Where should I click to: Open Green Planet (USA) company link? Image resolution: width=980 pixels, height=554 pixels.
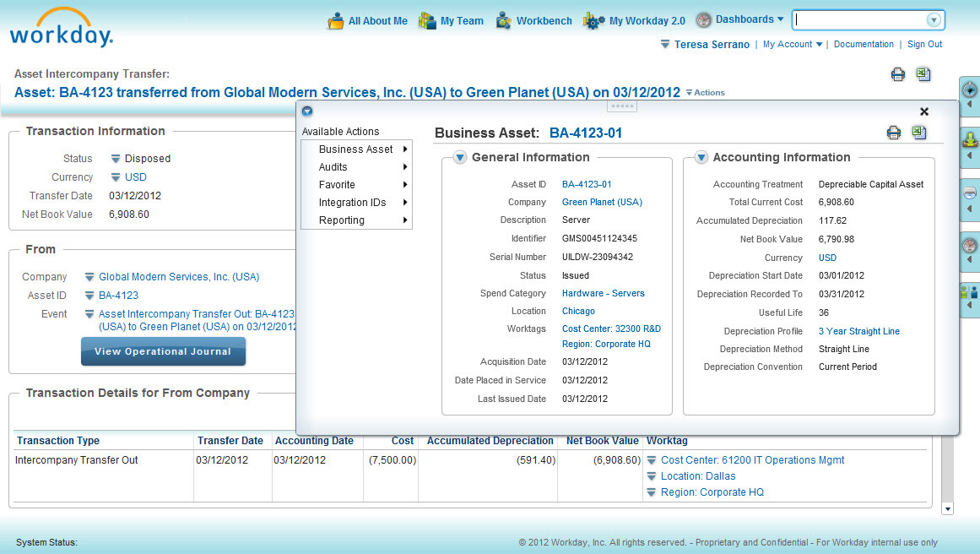(x=602, y=202)
